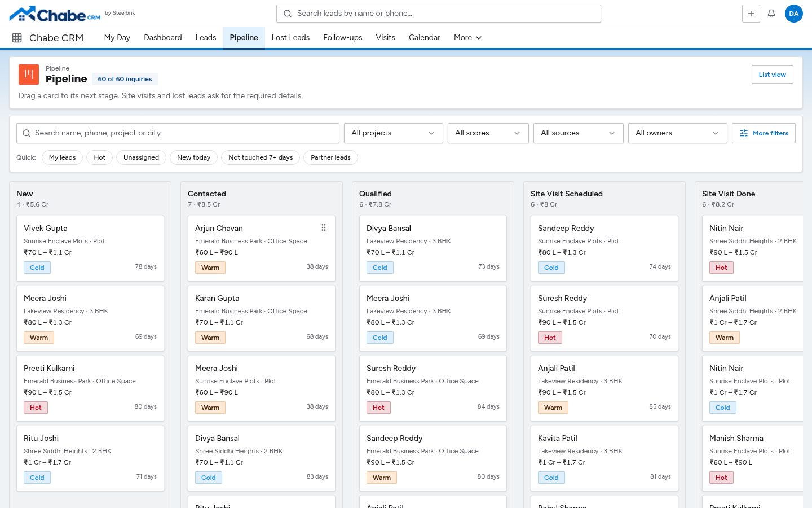Expand the More navigation menu

pyautogui.click(x=467, y=38)
